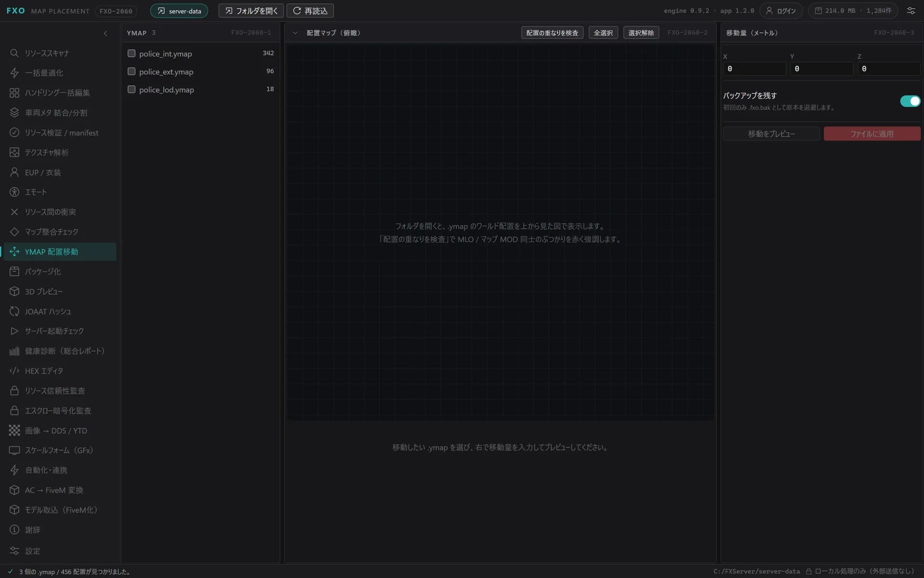Viewport: 924px width, 578px height.
Task: Click the 健康診断 bars icon
Action: [14, 351]
